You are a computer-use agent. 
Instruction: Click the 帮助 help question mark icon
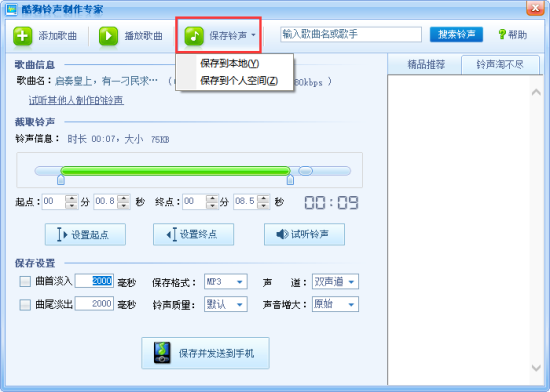pos(502,34)
